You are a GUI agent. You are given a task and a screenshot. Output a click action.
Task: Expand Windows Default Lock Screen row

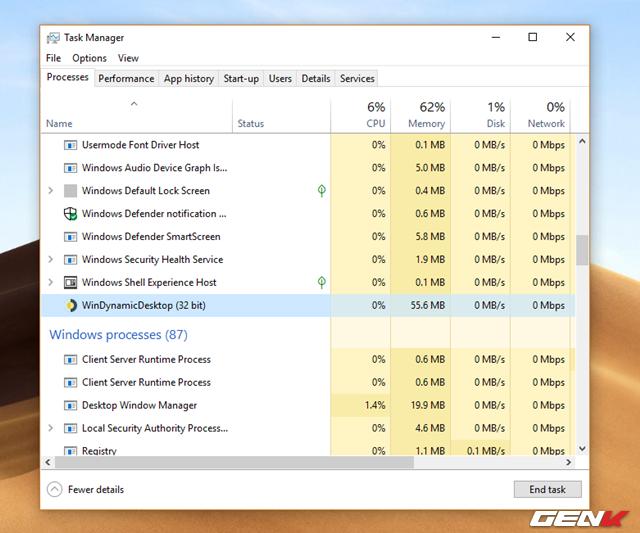click(x=51, y=191)
